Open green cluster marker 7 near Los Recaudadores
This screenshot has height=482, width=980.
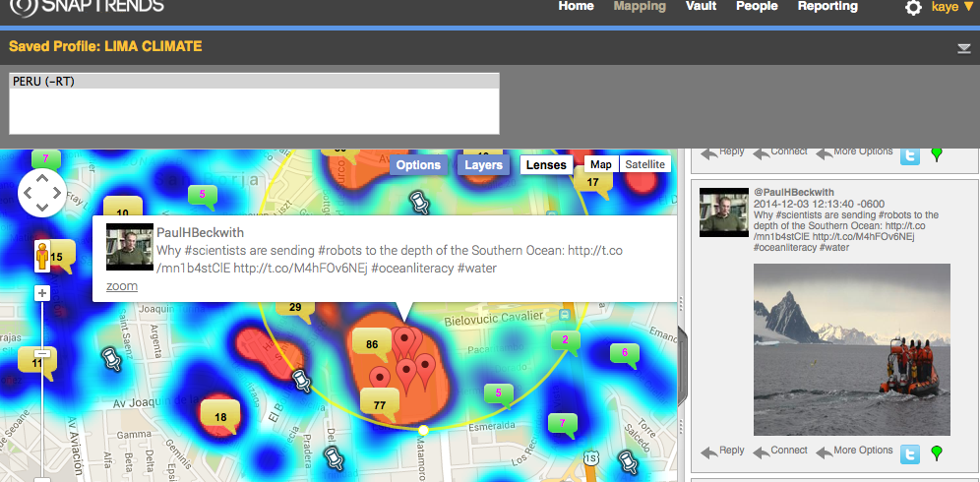(563, 425)
